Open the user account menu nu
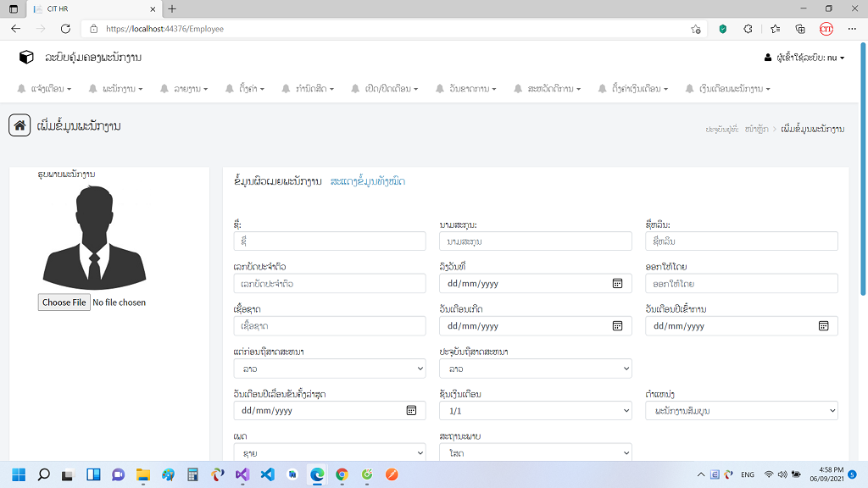868x488 pixels. coord(804,58)
